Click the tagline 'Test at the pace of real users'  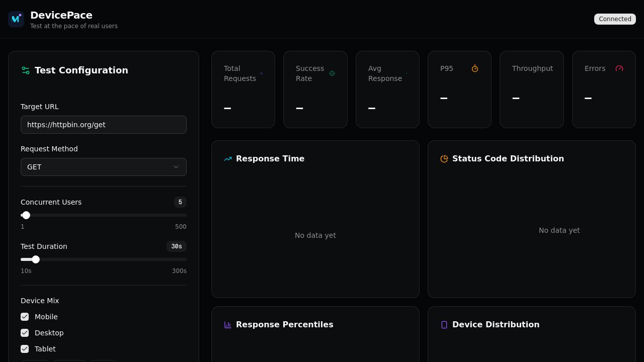(x=74, y=26)
